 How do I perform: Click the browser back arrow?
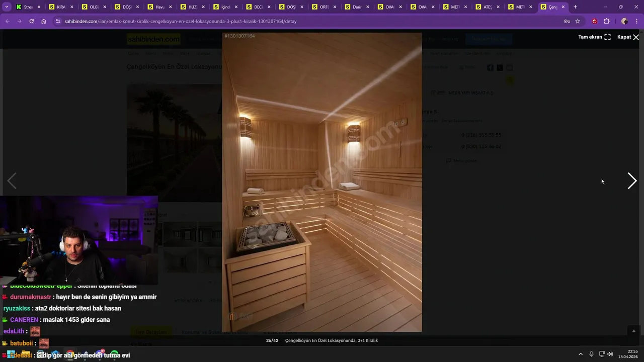[7, 21]
